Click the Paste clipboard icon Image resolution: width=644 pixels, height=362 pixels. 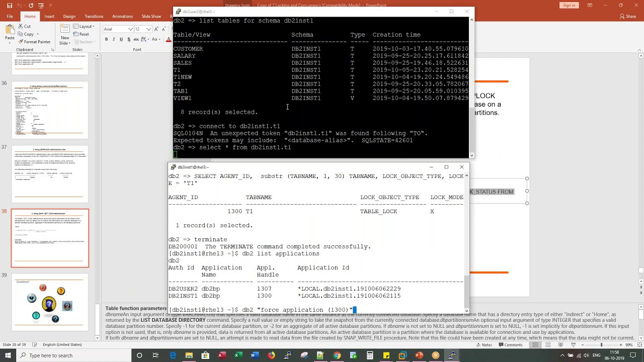10,29
